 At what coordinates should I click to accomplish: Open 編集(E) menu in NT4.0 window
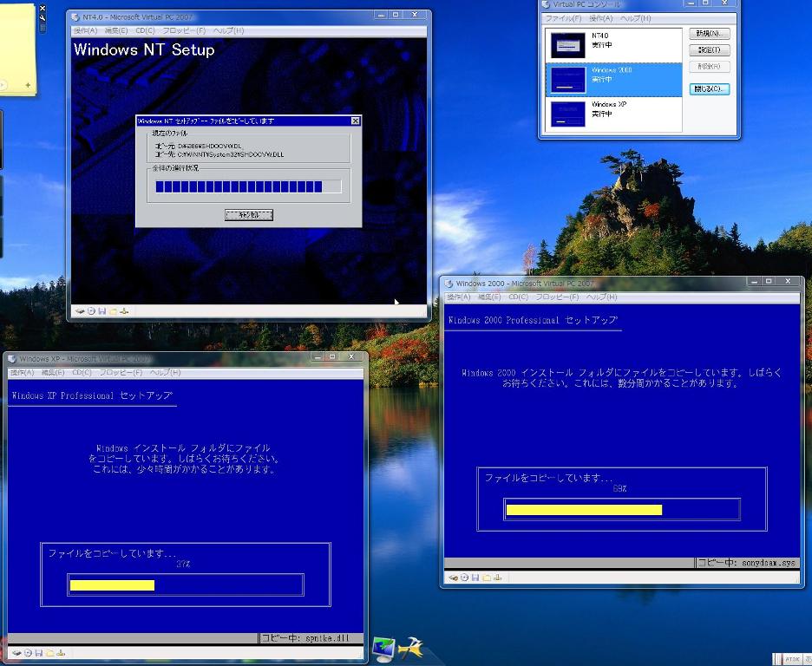116,30
